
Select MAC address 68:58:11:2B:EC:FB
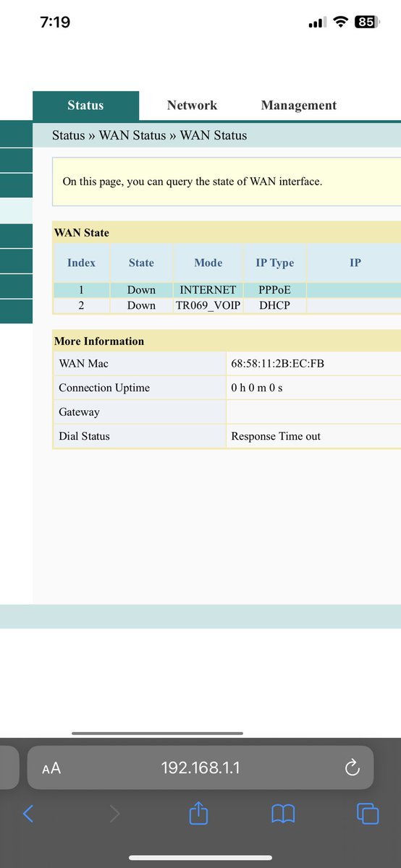[x=277, y=363]
